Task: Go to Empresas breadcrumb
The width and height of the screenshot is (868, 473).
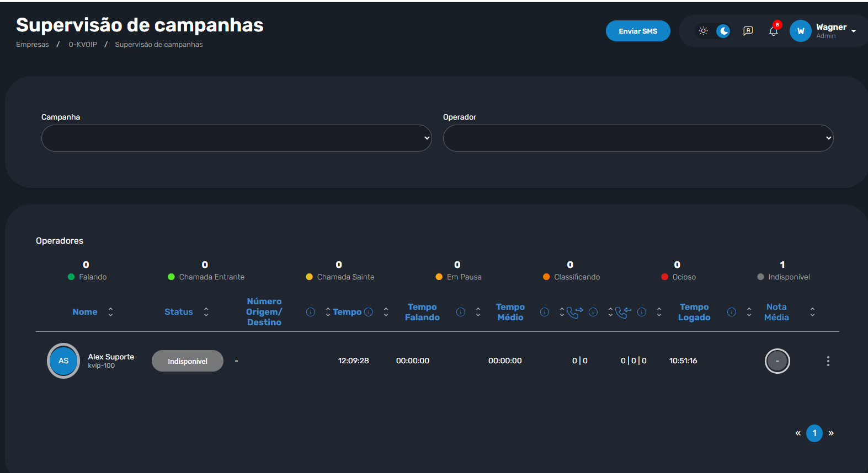Action: pos(32,45)
